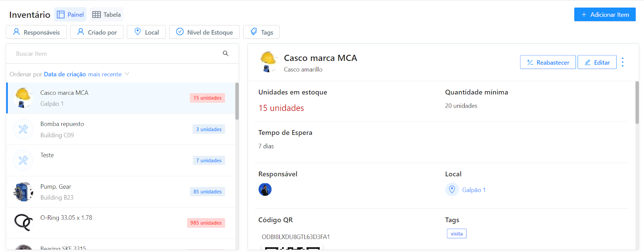644x252 pixels.
Task: Click the visita tag
Action: (x=456, y=233)
